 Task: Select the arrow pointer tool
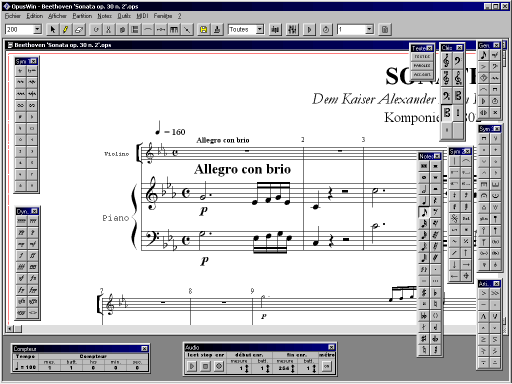pos(52,30)
